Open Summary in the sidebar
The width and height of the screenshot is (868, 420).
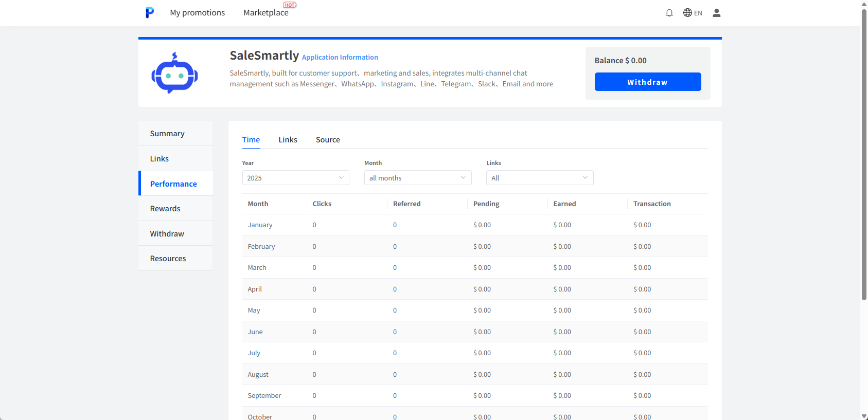pyautogui.click(x=167, y=134)
